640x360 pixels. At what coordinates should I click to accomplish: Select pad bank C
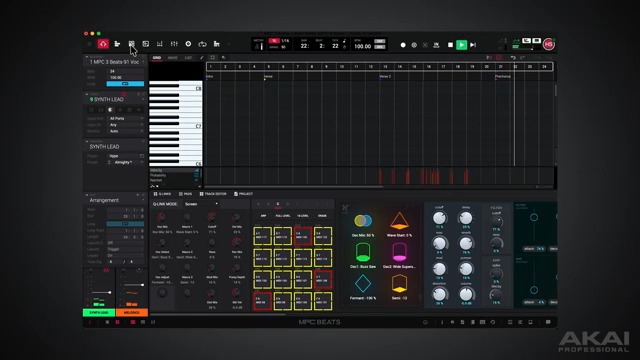tap(278, 204)
